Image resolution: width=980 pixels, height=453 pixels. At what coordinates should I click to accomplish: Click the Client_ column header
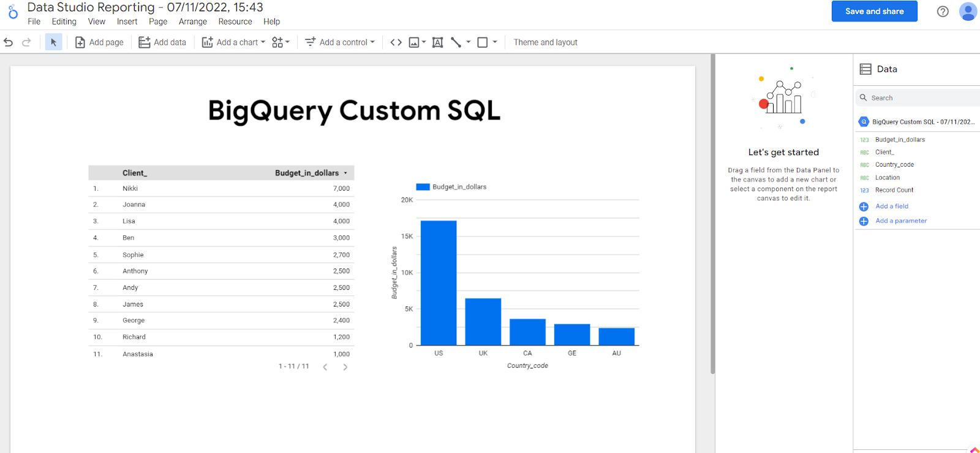tap(135, 173)
